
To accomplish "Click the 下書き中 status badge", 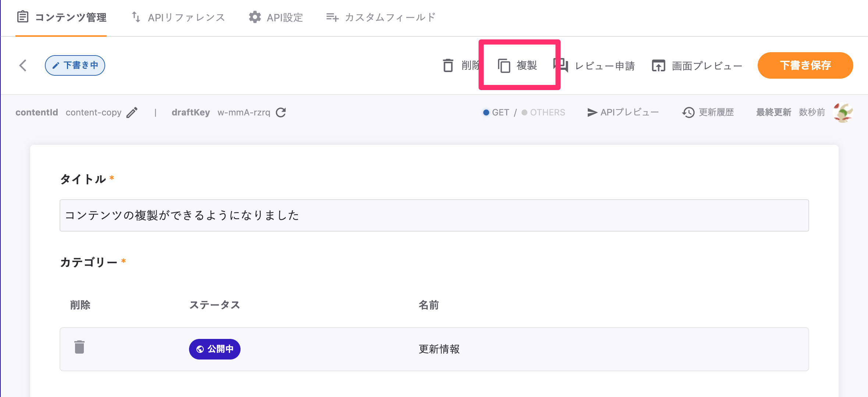I will pyautogui.click(x=75, y=65).
